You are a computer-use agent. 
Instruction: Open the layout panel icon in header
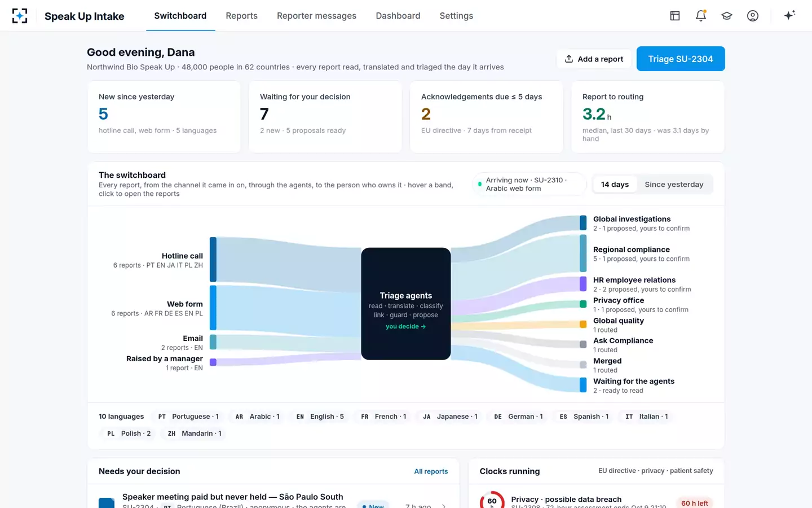tap(675, 16)
